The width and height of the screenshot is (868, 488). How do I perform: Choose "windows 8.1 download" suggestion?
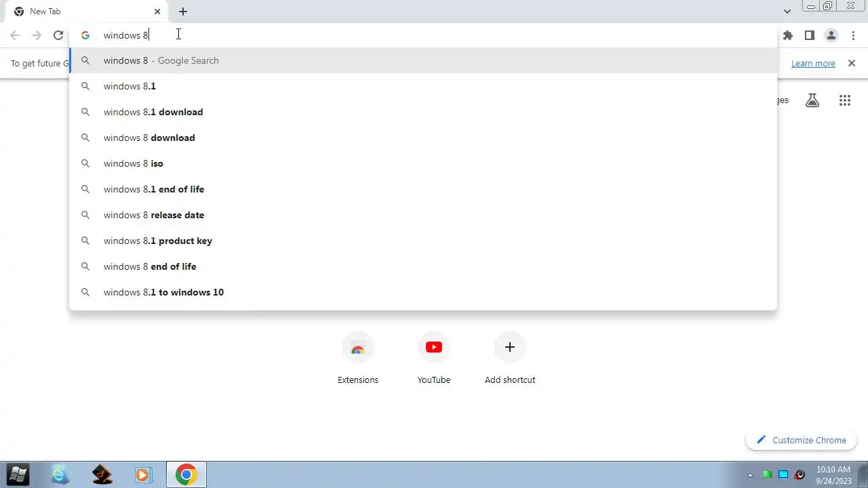tap(423, 112)
